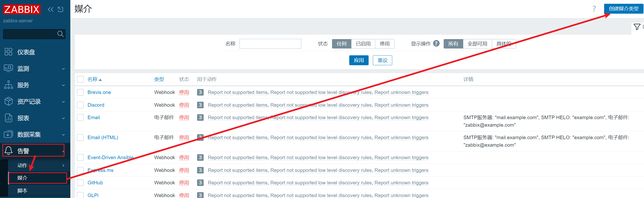Click the Data collection icon (数据采集)
This screenshot has width=644, height=198.
click(x=8, y=134)
